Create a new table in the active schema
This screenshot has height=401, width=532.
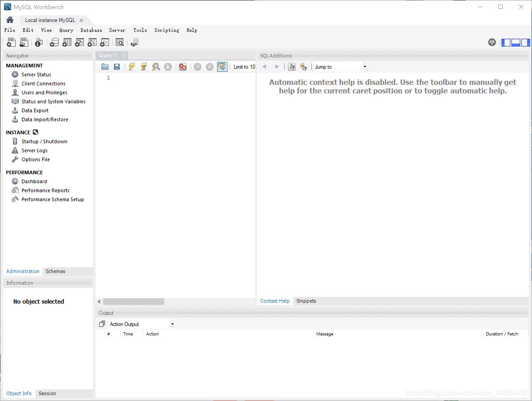click(67, 42)
